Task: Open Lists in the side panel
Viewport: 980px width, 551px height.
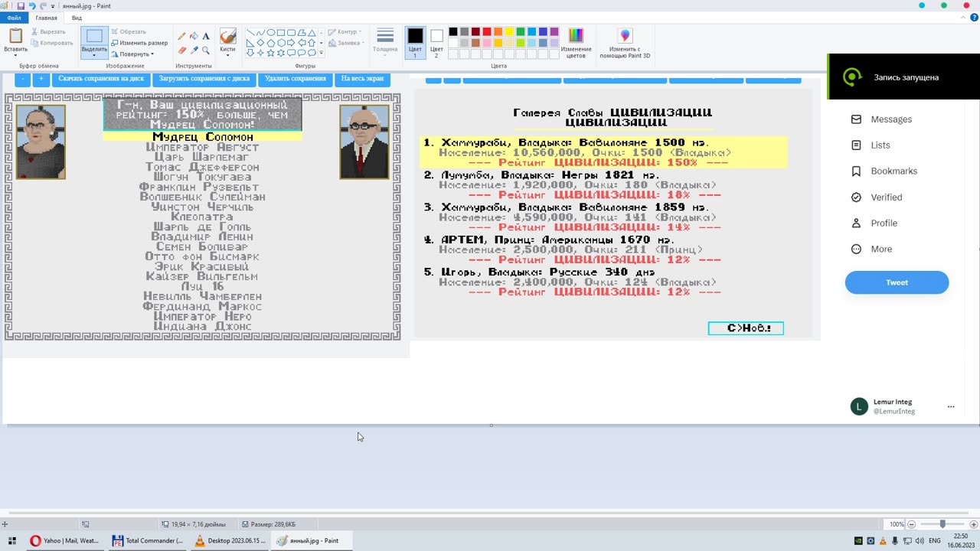Action: (x=871, y=145)
